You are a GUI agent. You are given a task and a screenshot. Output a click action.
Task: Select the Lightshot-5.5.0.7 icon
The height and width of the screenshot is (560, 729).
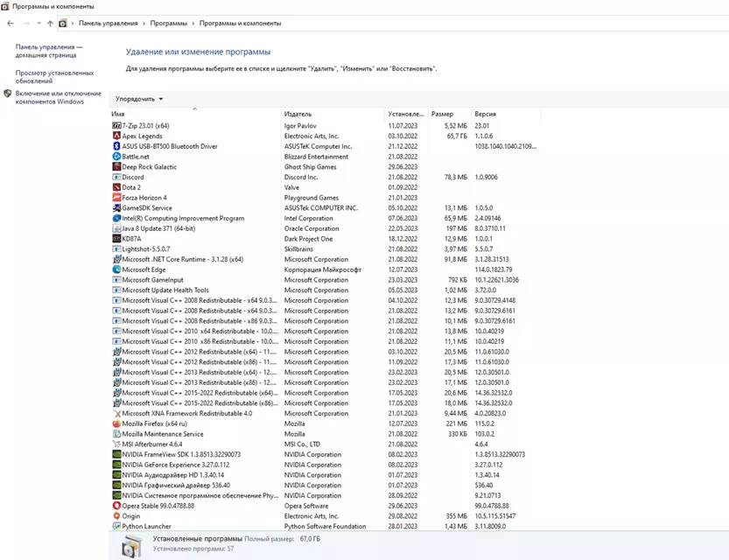click(116, 248)
